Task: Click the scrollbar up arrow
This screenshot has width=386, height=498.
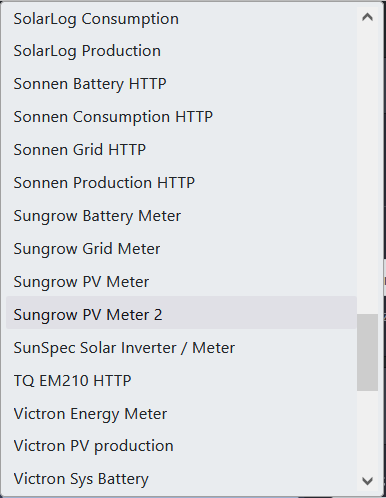Action: (367, 17)
